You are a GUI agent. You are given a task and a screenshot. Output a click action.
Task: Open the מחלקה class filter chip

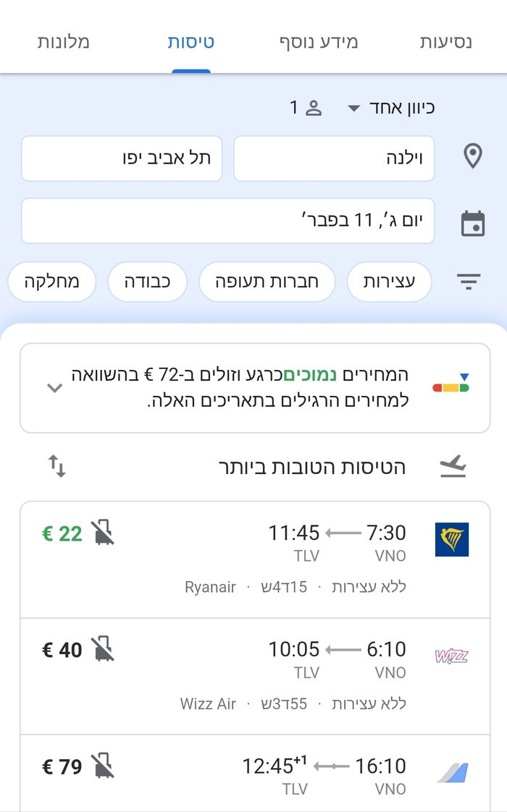point(52,282)
